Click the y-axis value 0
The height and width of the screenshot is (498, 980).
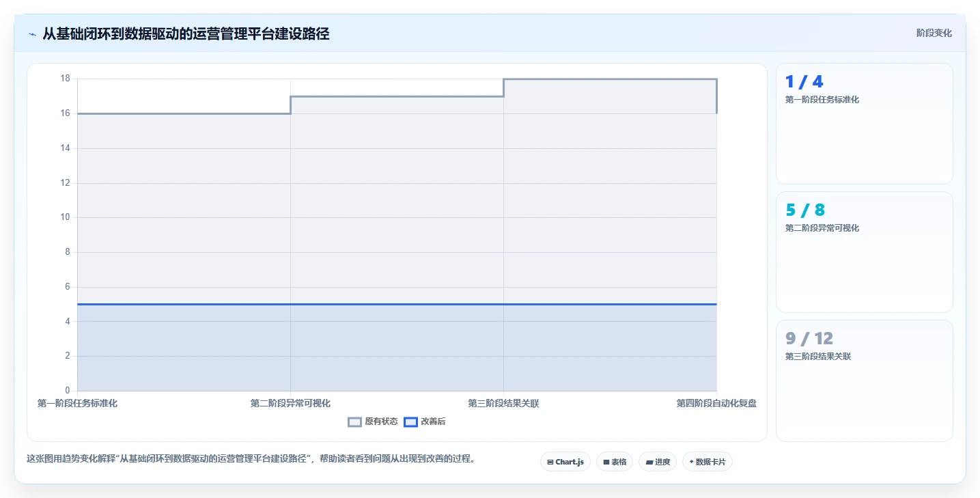(68, 391)
